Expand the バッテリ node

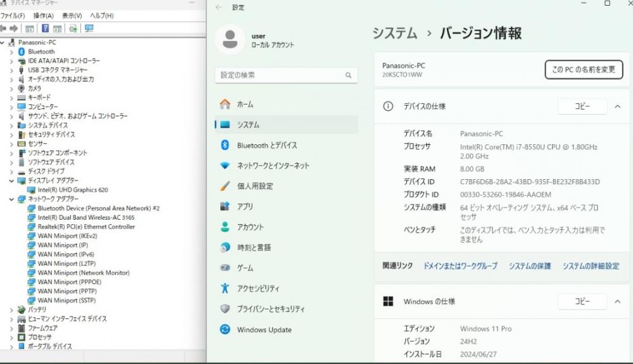point(11,310)
